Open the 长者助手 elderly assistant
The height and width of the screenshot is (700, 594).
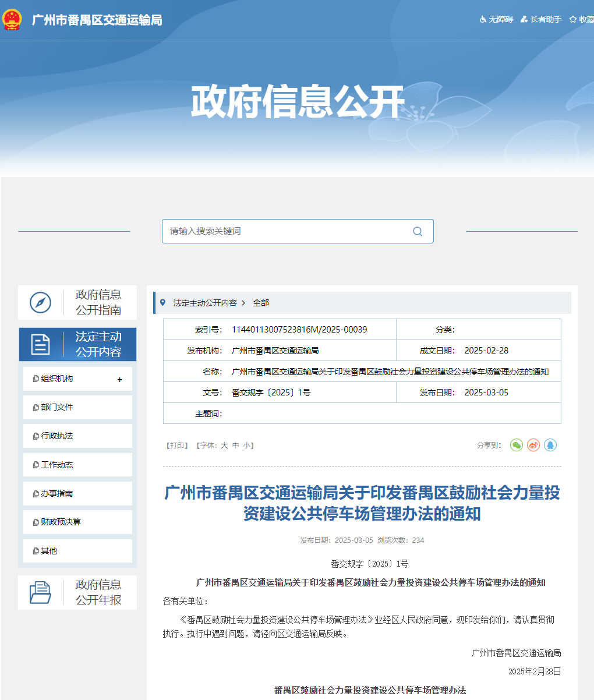pyautogui.click(x=541, y=20)
